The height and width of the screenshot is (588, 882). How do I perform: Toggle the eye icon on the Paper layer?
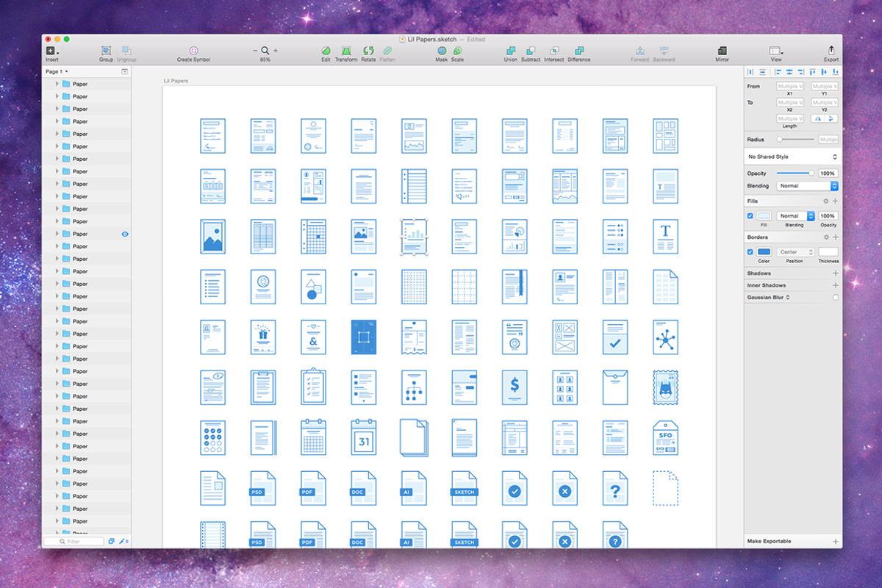125,234
